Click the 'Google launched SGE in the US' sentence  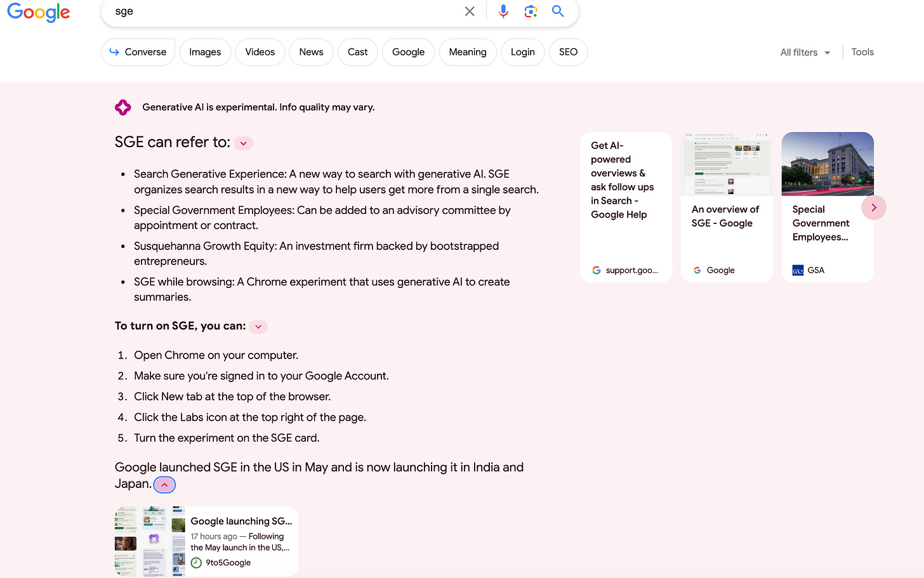319,475
